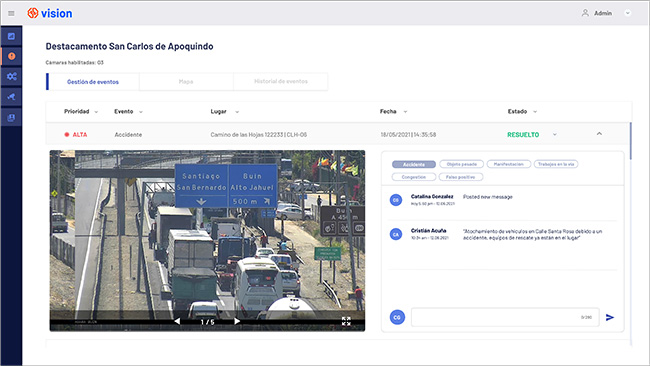
Task: Go to previous camera image
Action: pyautogui.click(x=177, y=321)
